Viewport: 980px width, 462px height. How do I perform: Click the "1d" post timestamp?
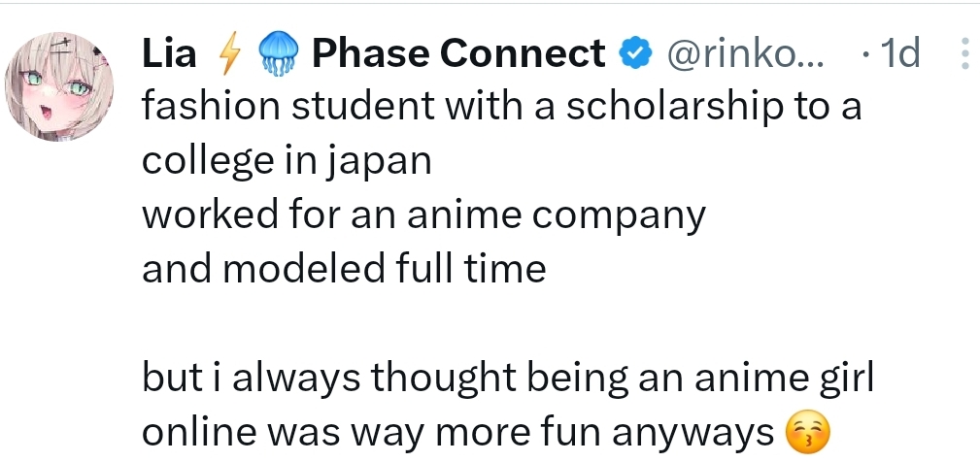pyautogui.click(x=897, y=54)
